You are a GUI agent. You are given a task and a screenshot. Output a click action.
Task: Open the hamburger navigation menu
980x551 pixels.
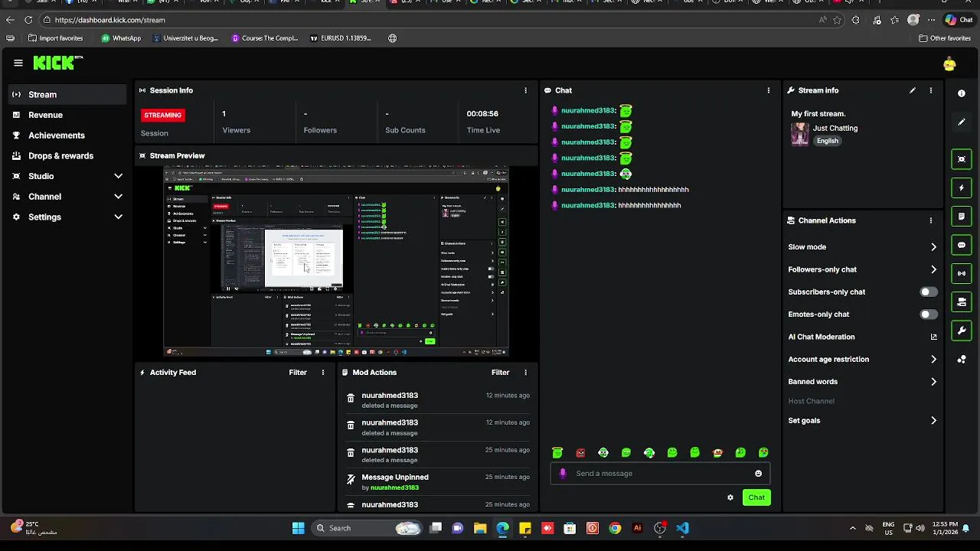[18, 63]
